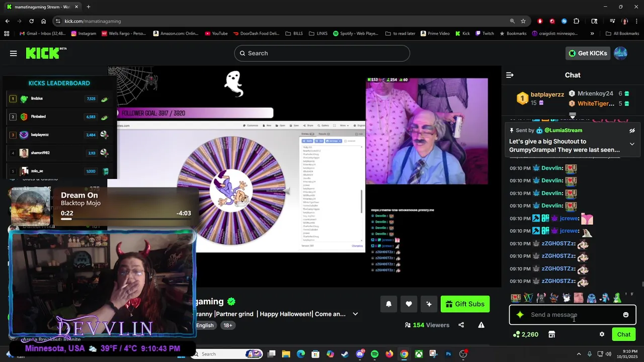Bookmark this page with the star icon
This screenshot has width=644, height=362.
tap(523, 21)
